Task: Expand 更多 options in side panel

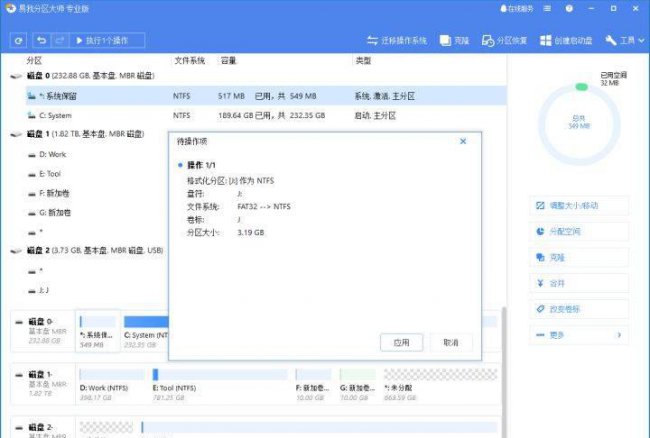Action: 579,335
